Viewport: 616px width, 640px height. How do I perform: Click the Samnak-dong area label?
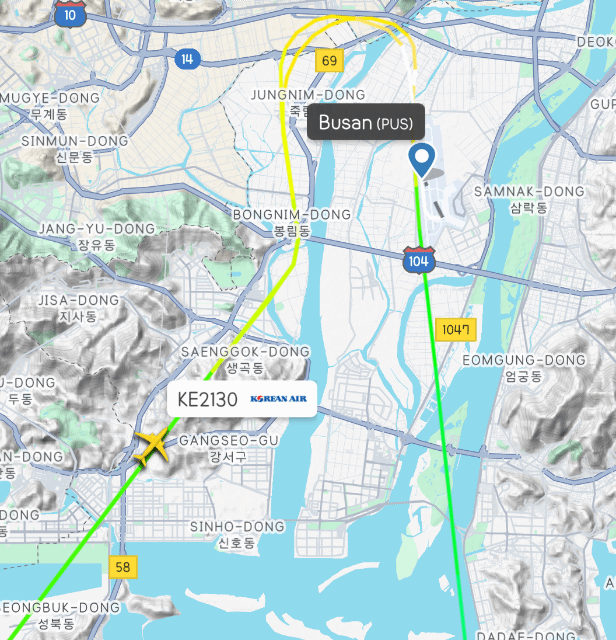click(529, 199)
